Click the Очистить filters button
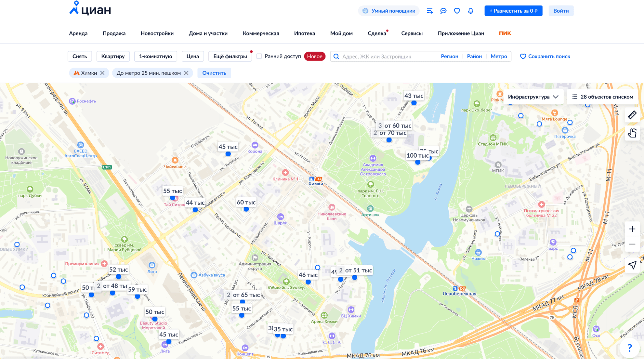Viewport: 644px width, 359px height. pos(214,73)
